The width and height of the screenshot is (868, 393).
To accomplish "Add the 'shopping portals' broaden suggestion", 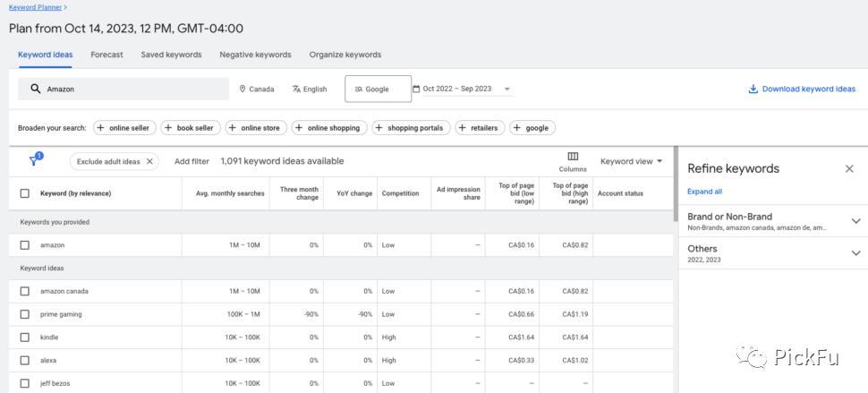I will click(x=411, y=128).
